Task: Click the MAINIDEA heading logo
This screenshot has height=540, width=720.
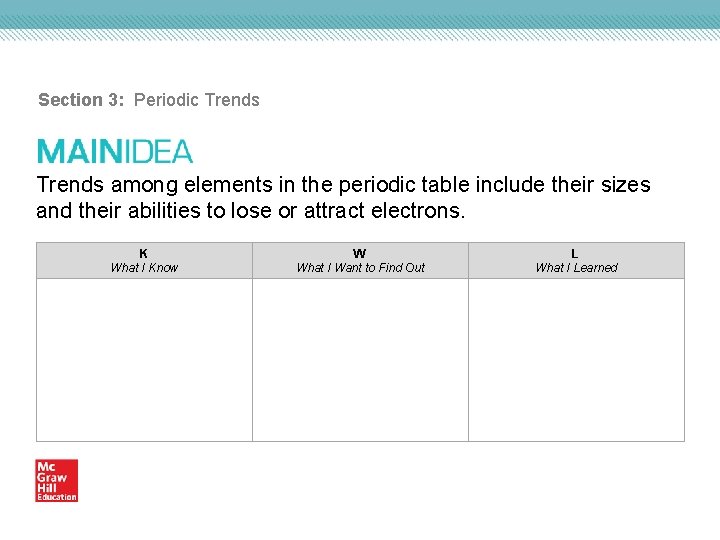Action: 115,152
